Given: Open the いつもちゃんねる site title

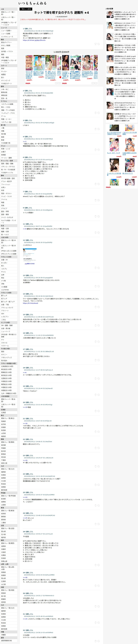Looking at the screenshot, I should coord(32,3).
